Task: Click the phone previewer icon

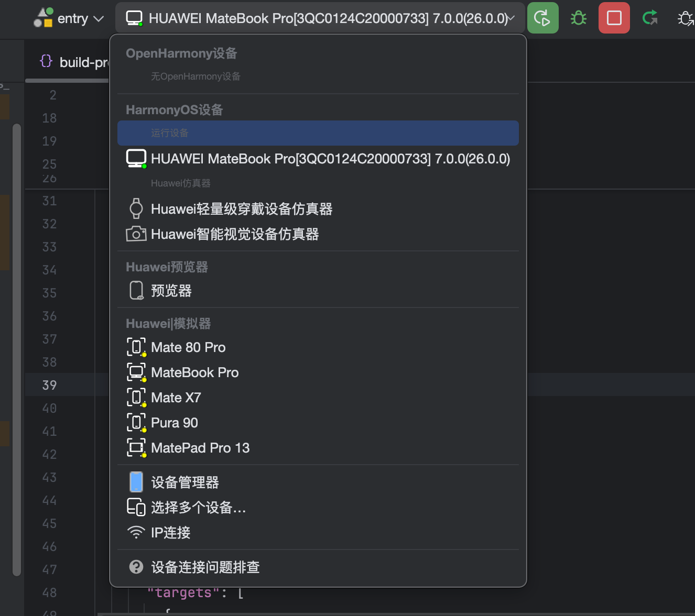Action: tap(136, 290)
